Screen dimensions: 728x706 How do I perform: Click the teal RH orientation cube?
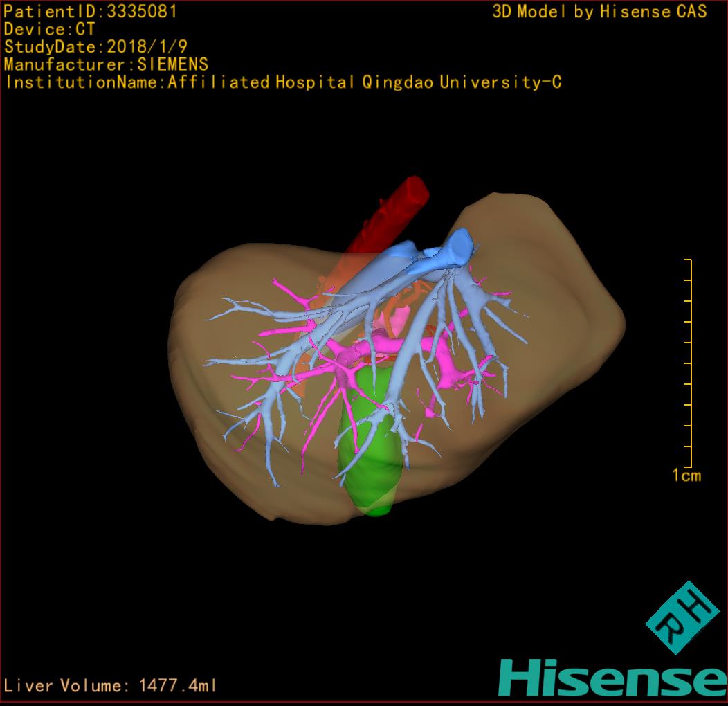(682, 617)
